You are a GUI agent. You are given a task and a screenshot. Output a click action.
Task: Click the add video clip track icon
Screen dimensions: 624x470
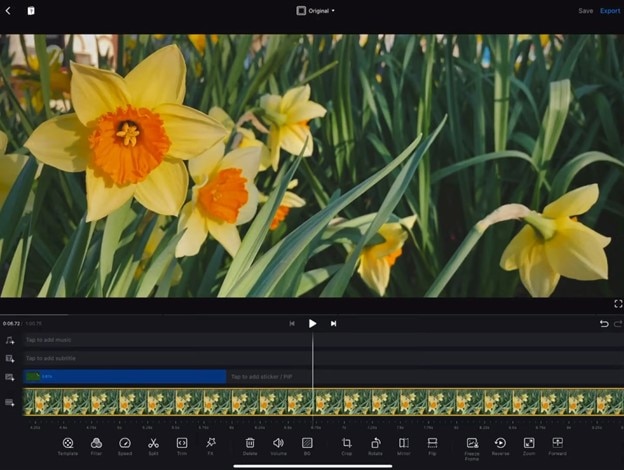(x=10, y=402)
